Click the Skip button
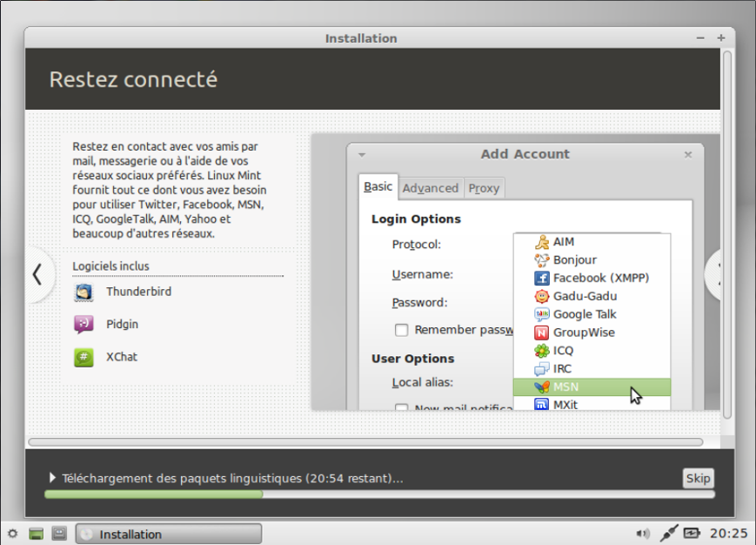The image size is (756, 545). [698, 479]
